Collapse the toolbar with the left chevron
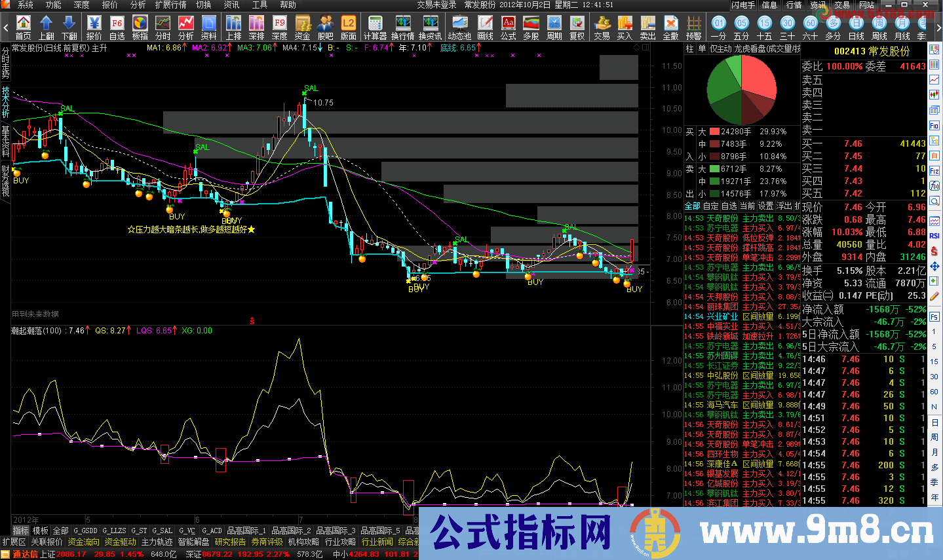The image size is (943, 560). [x=5, y=28]
